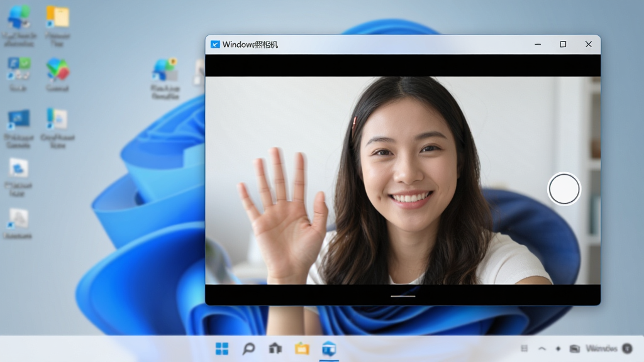Viewport: 644px width, 362px height.
Task: Expand hidden tray icons with the chevron
Action: point(542,349)
